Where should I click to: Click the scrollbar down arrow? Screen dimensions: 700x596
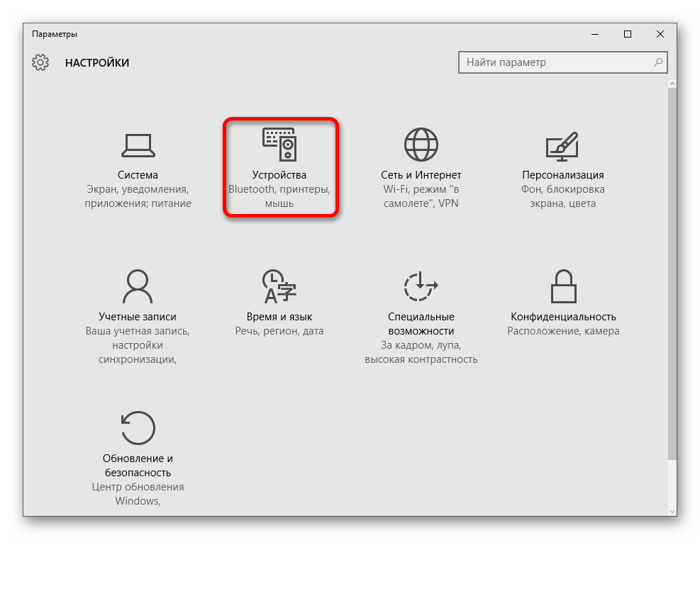click(672, 511)
